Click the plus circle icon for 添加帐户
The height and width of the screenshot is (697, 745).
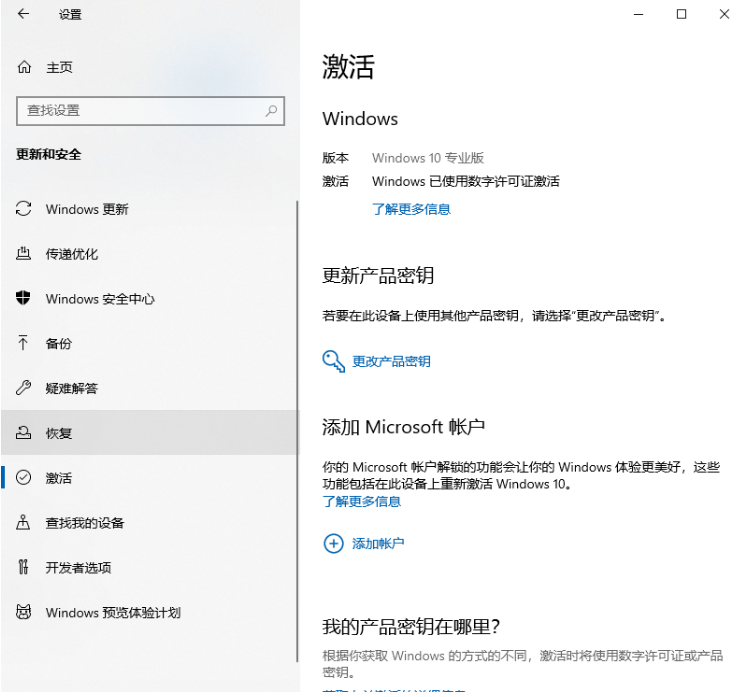[333, 544]
